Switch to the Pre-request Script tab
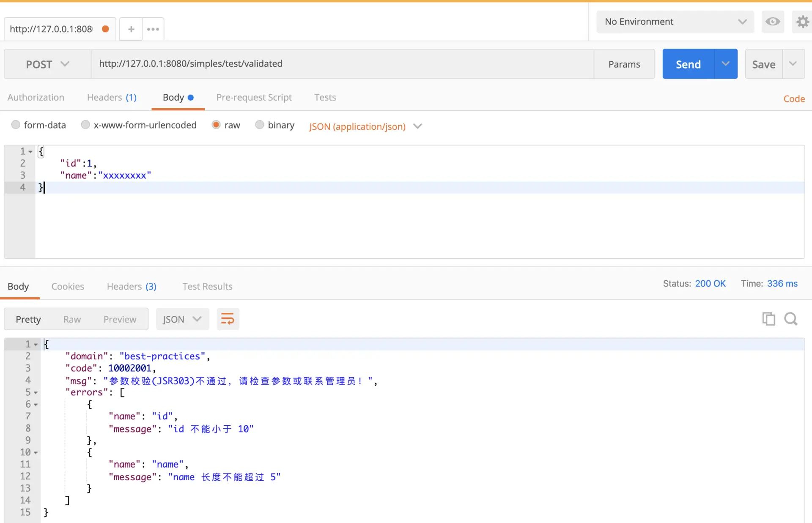The height and width of the screenshot is (523, 812). point(254,98)
